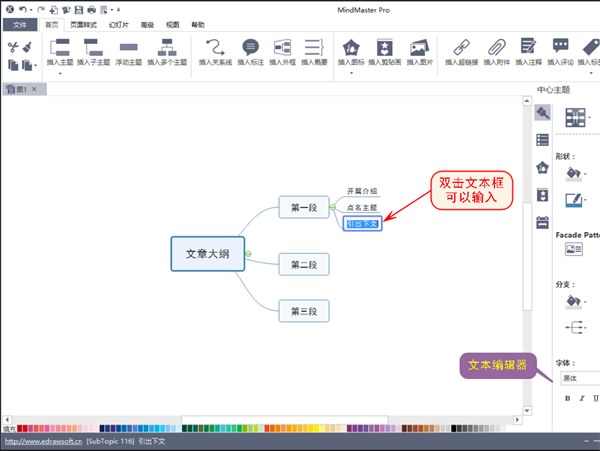600x451 pixels.
Task: Click 插入标注 callout icon
Action: click(x=251, y=48)
